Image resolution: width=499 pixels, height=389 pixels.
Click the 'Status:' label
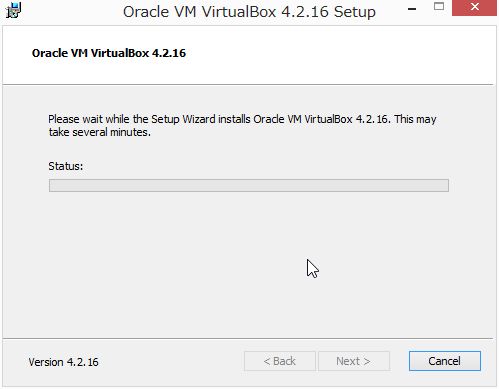(66, 166)
